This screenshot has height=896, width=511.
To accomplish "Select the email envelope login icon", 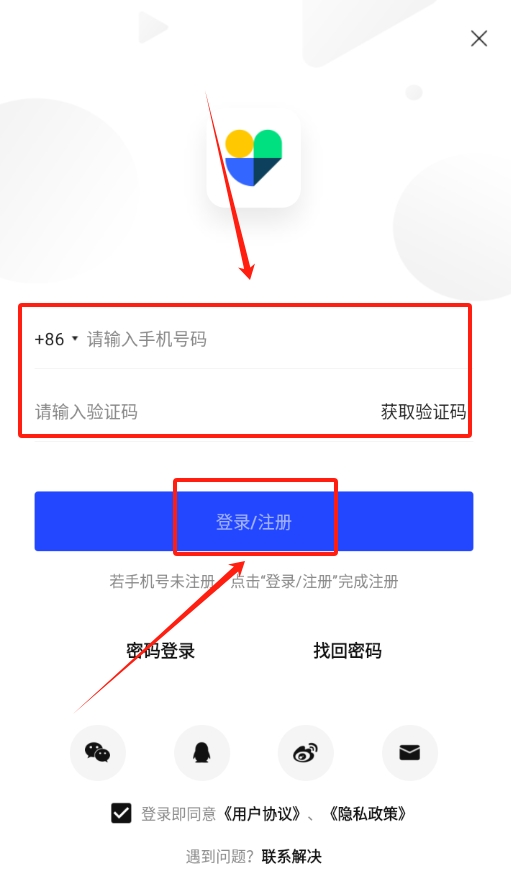I will pos(410,753).
